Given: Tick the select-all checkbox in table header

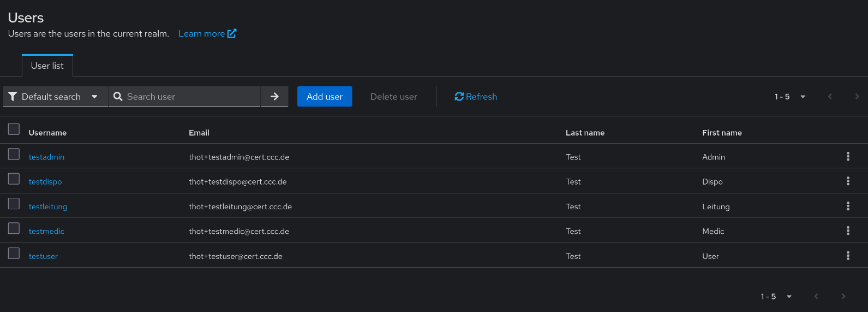Looking at the screenshot, I should (14, 129).
